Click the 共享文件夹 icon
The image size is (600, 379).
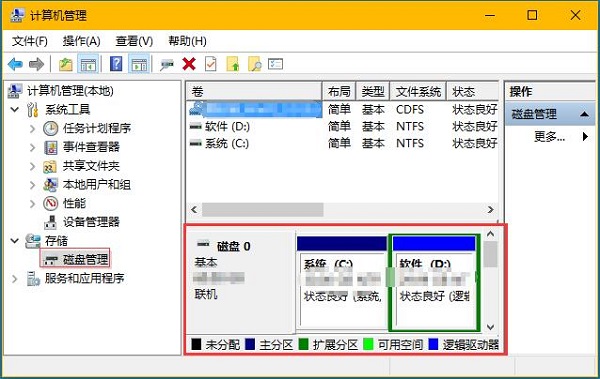click(x=50, y=166)
